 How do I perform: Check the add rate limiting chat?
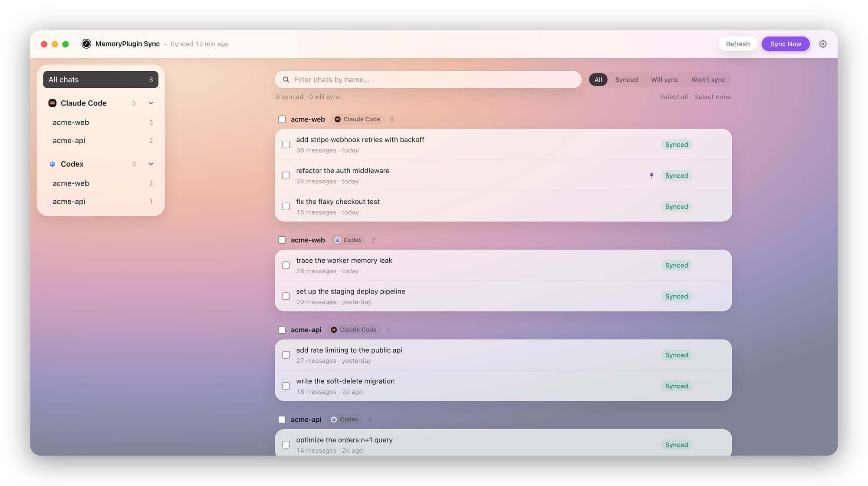(286, 355)
